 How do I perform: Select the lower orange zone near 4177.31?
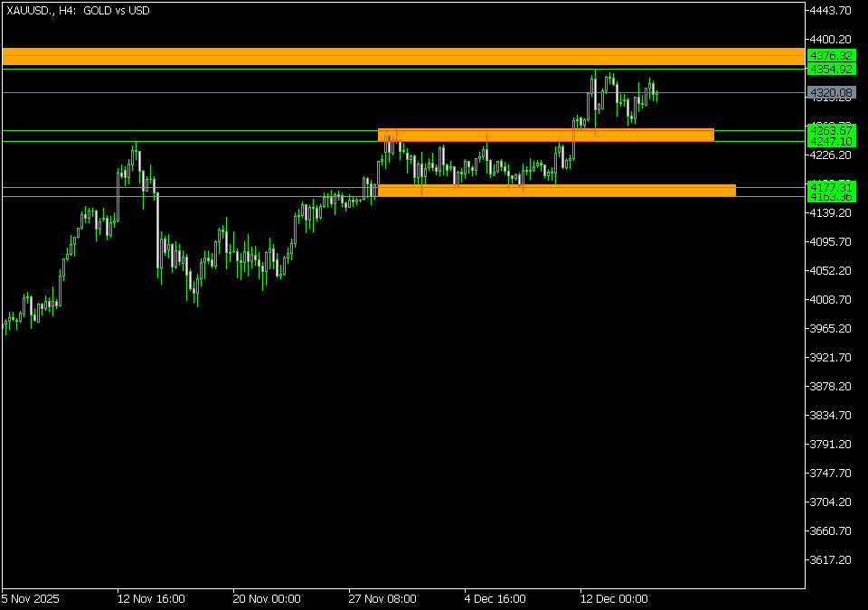556,190
